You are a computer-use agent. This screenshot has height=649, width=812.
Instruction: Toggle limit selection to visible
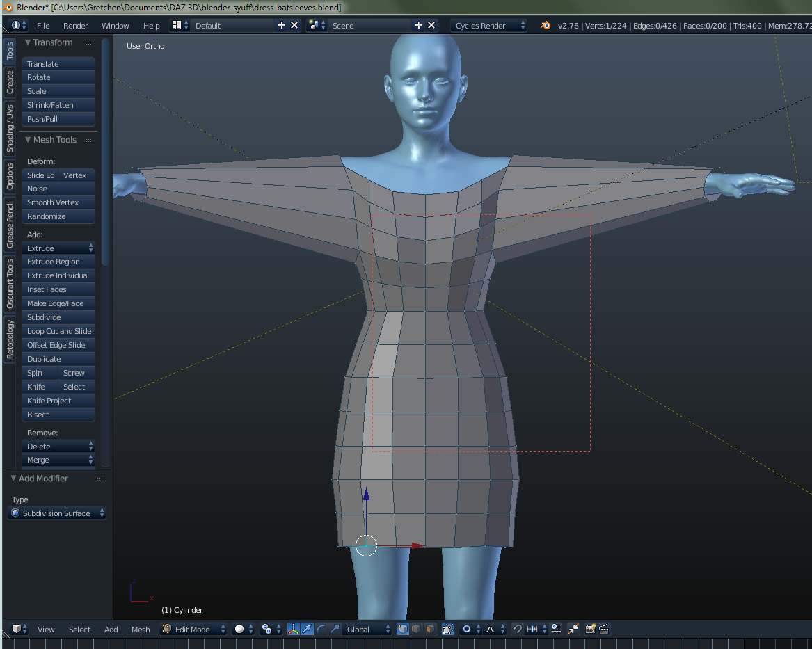(x=447, y=629)
